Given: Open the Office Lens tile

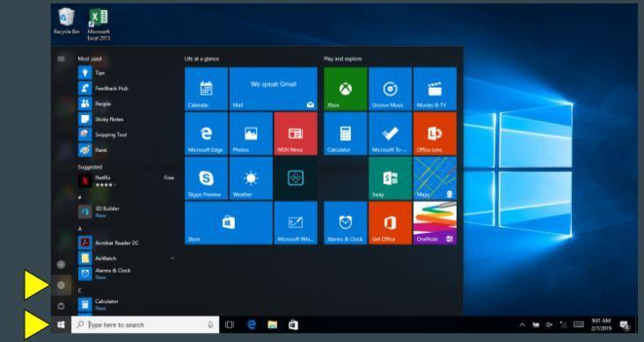Looking at the screenshot, I should 435,134.
